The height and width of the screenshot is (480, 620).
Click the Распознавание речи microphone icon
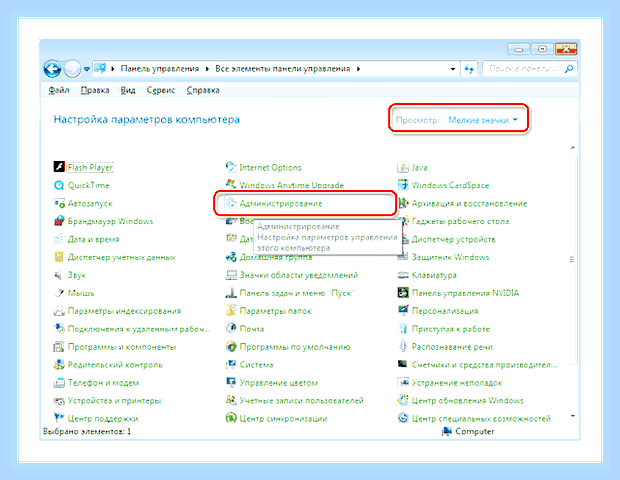click(403, 347)
